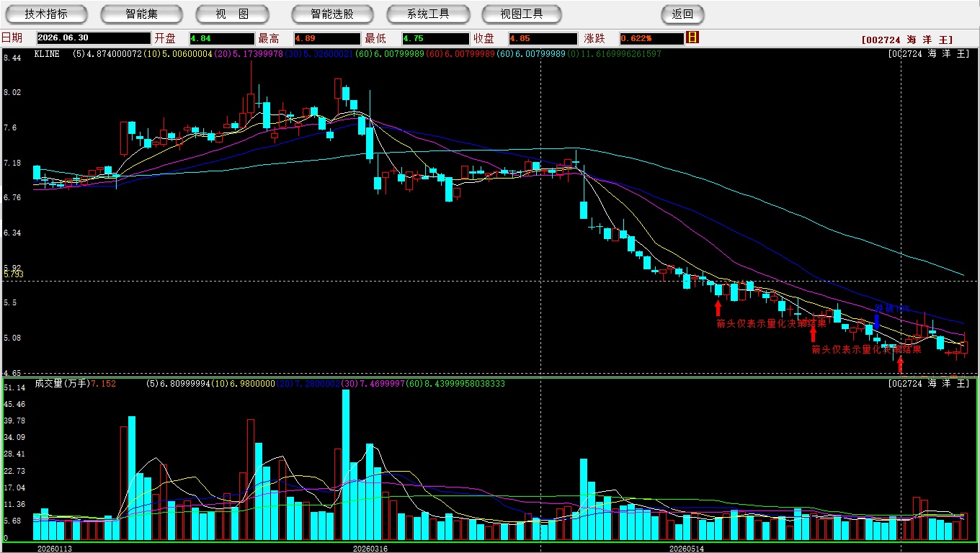Click the 成交量(万手) volume label
The height and width of the screenshot is (553, 980).
click(61, 384)
